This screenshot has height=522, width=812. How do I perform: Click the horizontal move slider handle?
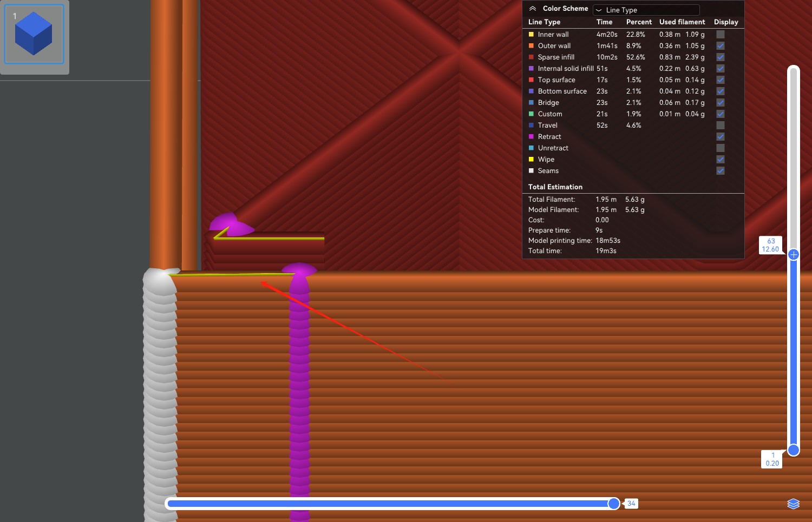[613, 504]
